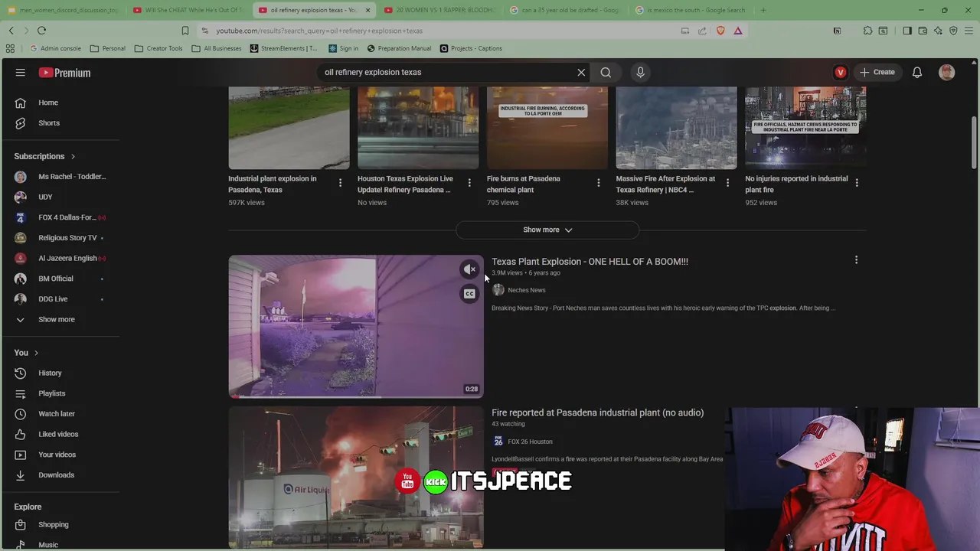Viewport: 980px width, 551px height.
Task: Clear the search box with the X icon
Action: click(x=581, y=73)
